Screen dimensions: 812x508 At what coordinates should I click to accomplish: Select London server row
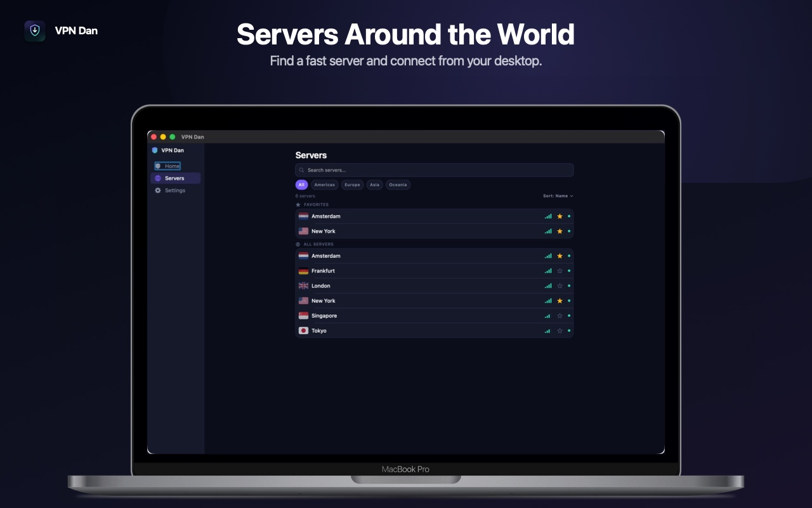pos(435,286)
